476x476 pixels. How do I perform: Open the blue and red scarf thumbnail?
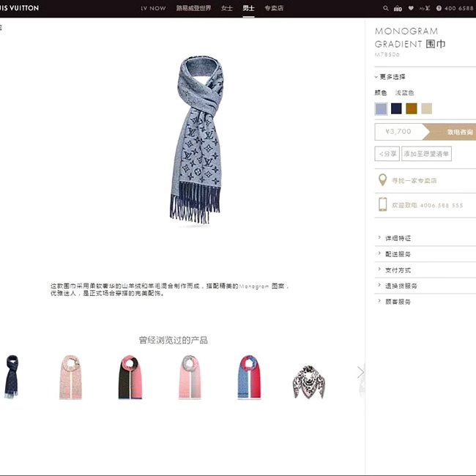click(x=249, y=376)
